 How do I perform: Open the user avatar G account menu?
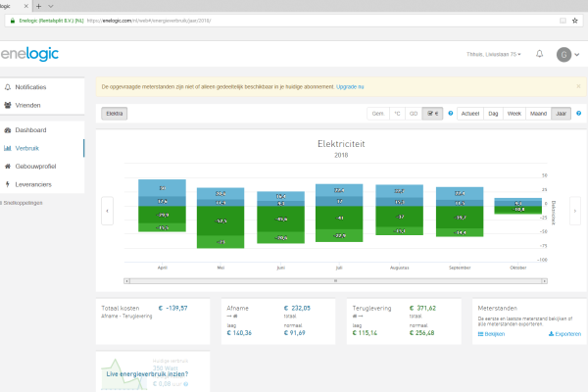(x=565, y=55)
